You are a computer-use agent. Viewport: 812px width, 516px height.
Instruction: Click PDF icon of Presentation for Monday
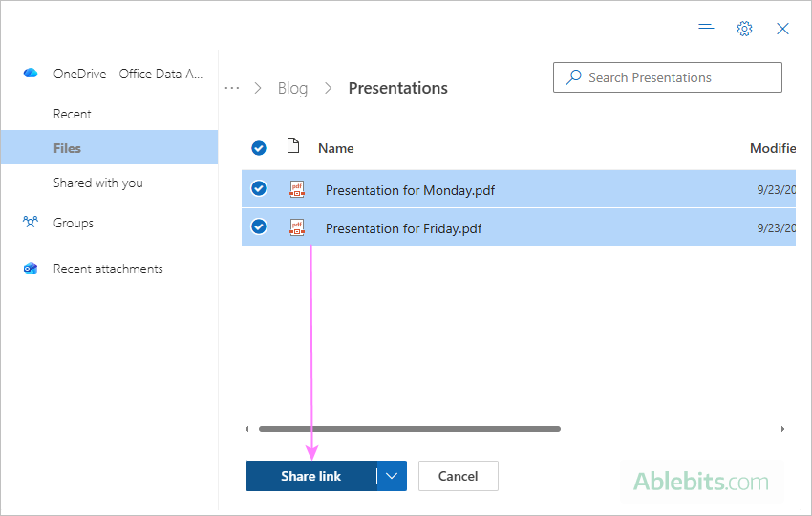point(297,189)
